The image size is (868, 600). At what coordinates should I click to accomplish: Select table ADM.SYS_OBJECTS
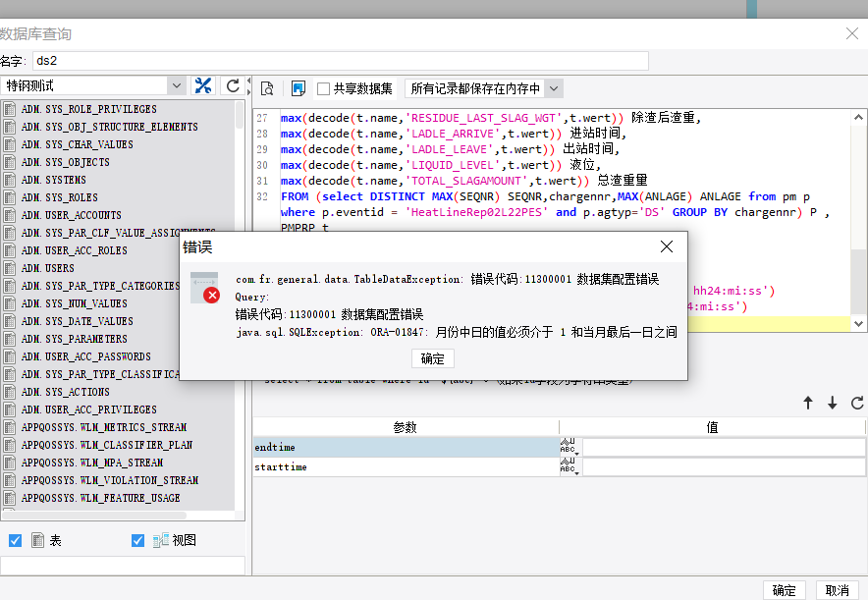pyautogui.click(x=66, y=162)
